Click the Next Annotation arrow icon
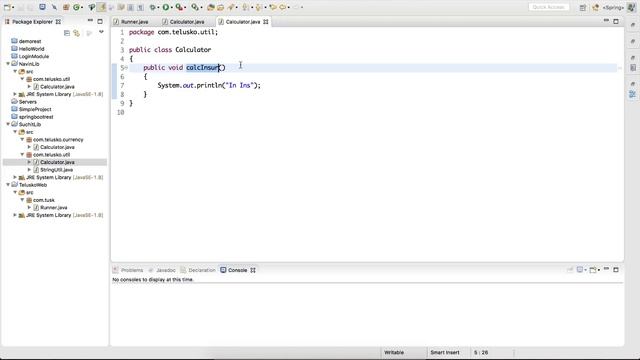Image resolution: width=640 pixels, height=360 pixels. 245,7
